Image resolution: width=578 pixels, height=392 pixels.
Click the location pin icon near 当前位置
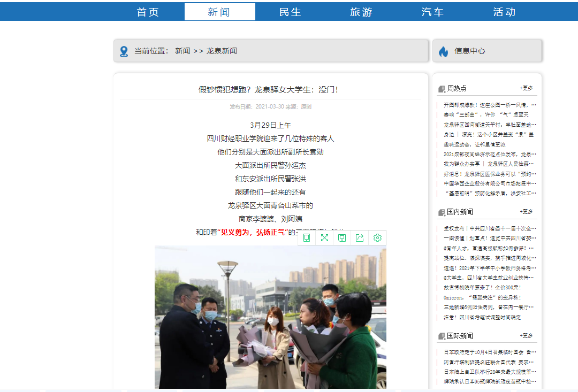tap(124, 51)
